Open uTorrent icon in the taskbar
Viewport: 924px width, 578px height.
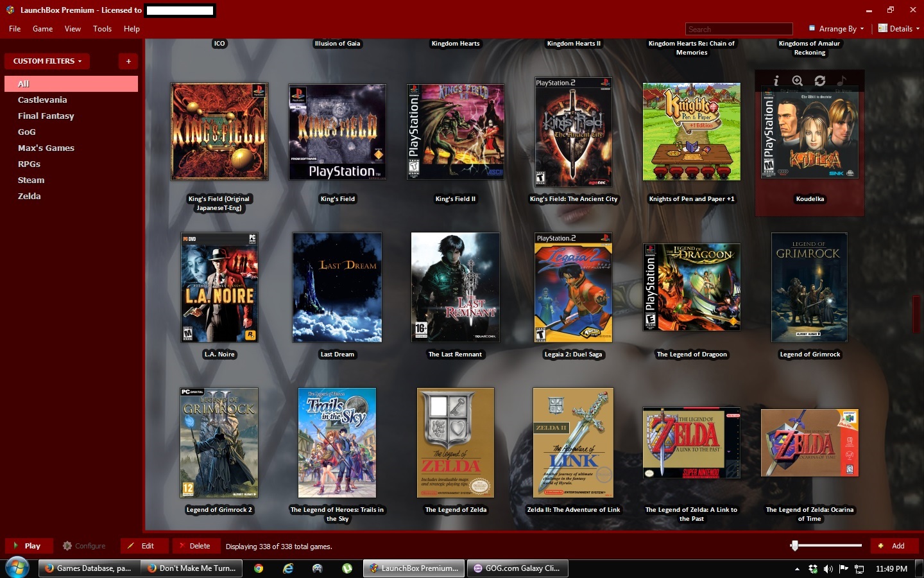[x=347, y=568]
